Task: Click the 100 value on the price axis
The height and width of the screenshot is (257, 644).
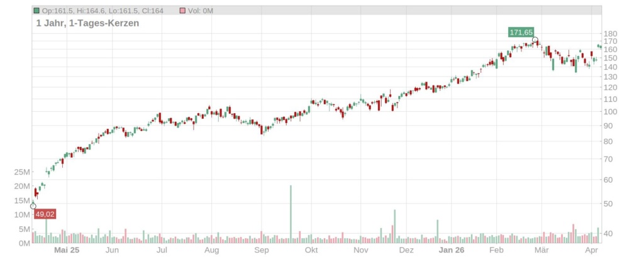Action: click(610, 112)
